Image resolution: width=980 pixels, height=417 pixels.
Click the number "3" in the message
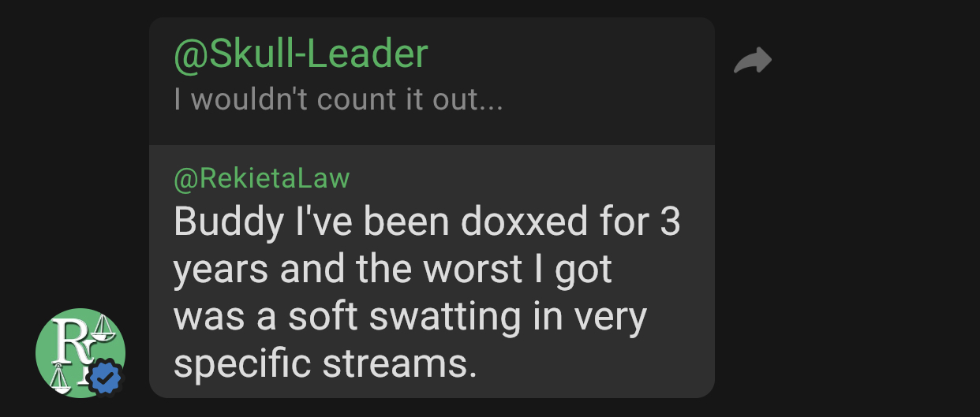(670, 223)
